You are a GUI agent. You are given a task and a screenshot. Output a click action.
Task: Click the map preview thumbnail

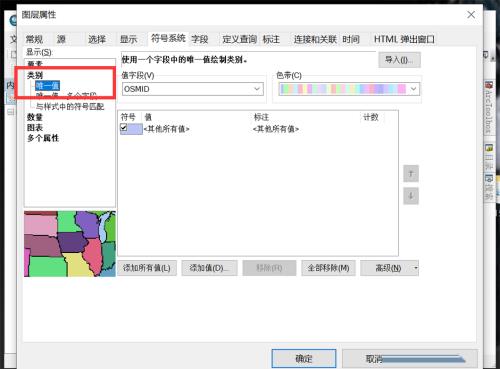(x=70, y=244)
